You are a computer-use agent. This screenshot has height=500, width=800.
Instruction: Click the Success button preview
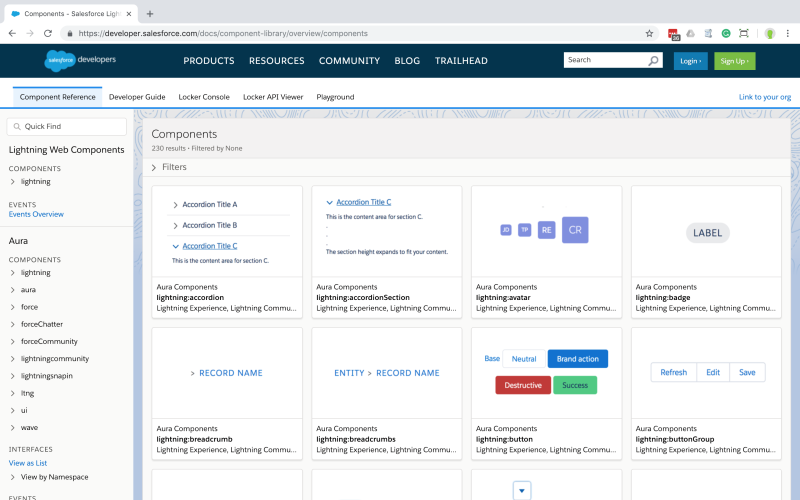pos(575,385)
